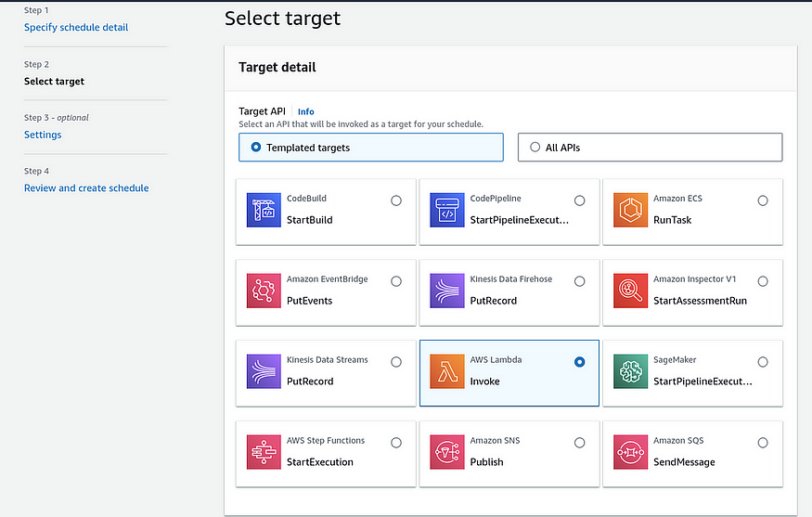Select the All APIs radio option

tap(535, 148)
